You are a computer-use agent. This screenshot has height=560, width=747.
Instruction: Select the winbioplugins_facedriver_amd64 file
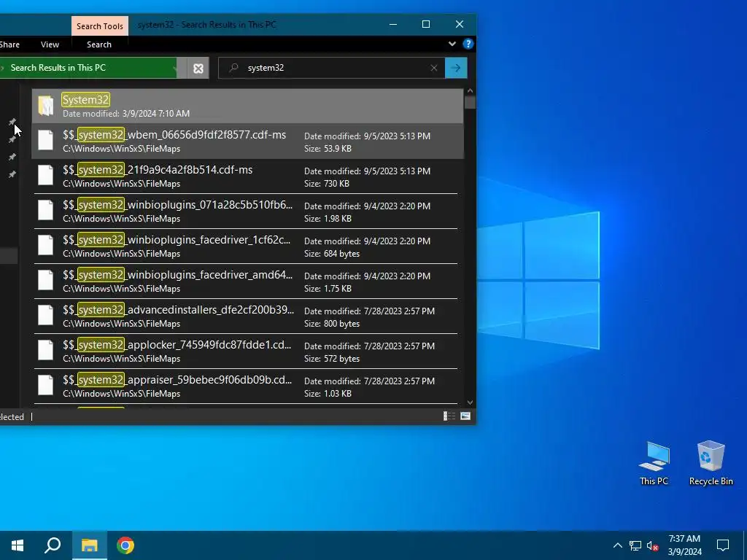click(246, 281)
